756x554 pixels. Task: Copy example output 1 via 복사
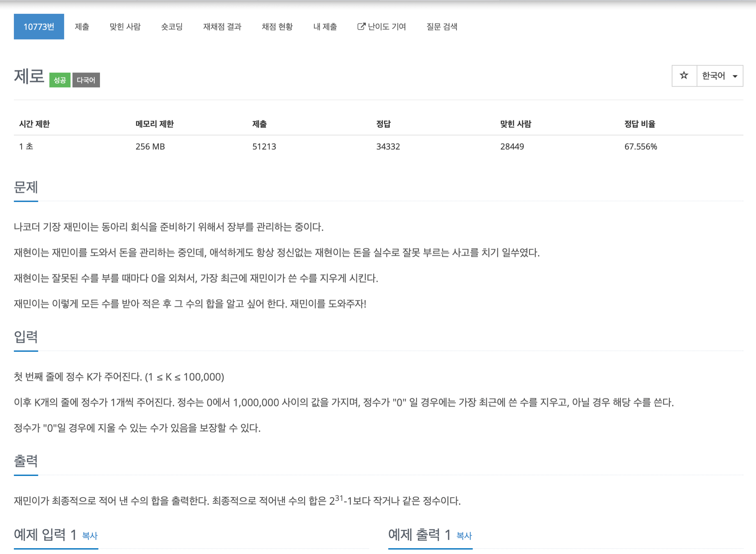(x=464, y=536)
